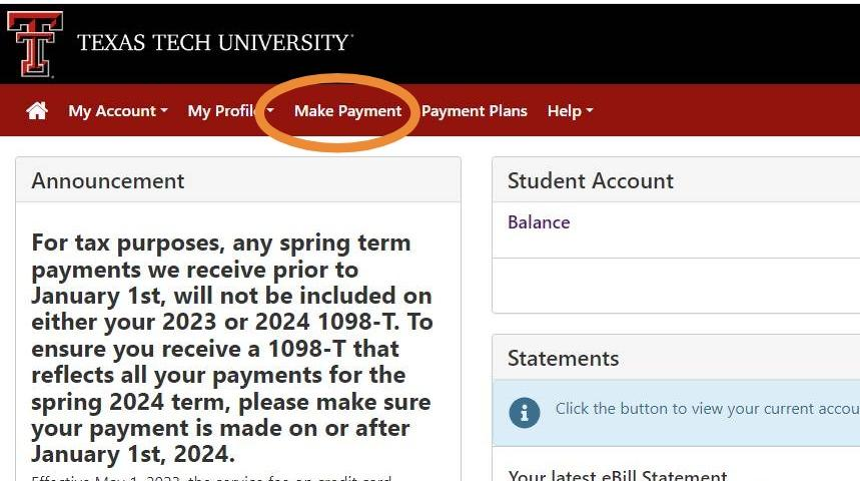Select the Student Account panel header
The image size is (860, 481).
tap(590, 181)
